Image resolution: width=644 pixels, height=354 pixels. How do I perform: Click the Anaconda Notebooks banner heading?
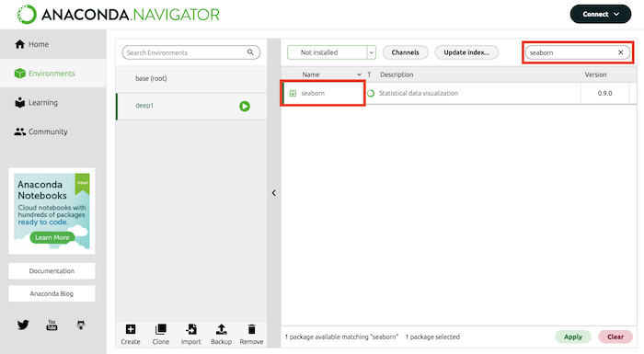tap(42, 189)
